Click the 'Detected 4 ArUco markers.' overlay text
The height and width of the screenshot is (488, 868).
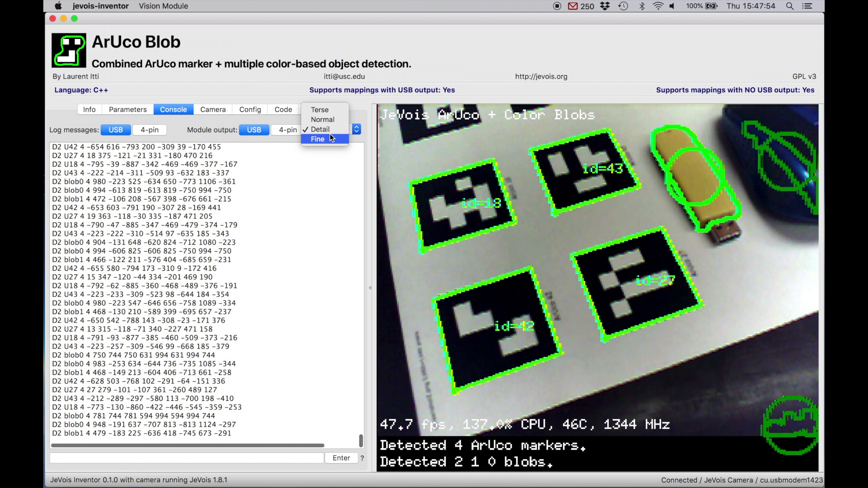[483, 446]
